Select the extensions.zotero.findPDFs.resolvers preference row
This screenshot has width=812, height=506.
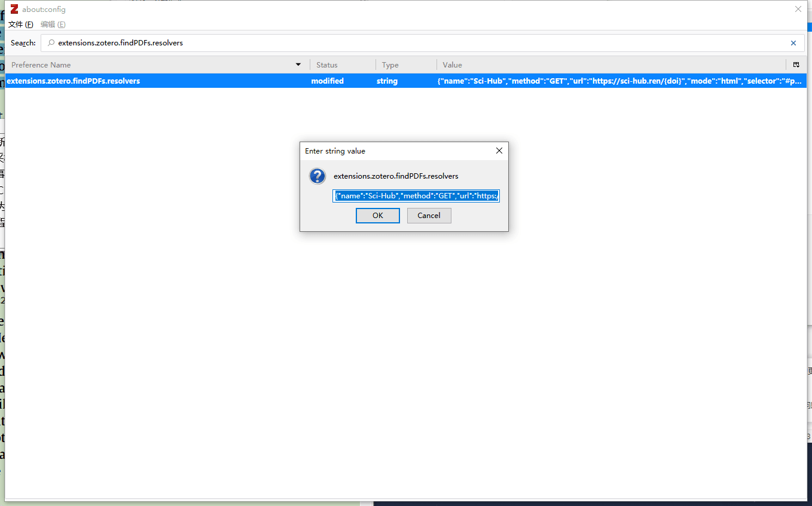(155, 81)
